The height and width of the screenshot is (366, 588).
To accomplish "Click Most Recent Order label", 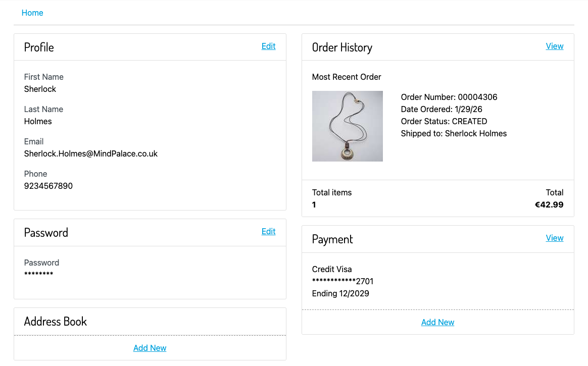I will 347,77.
